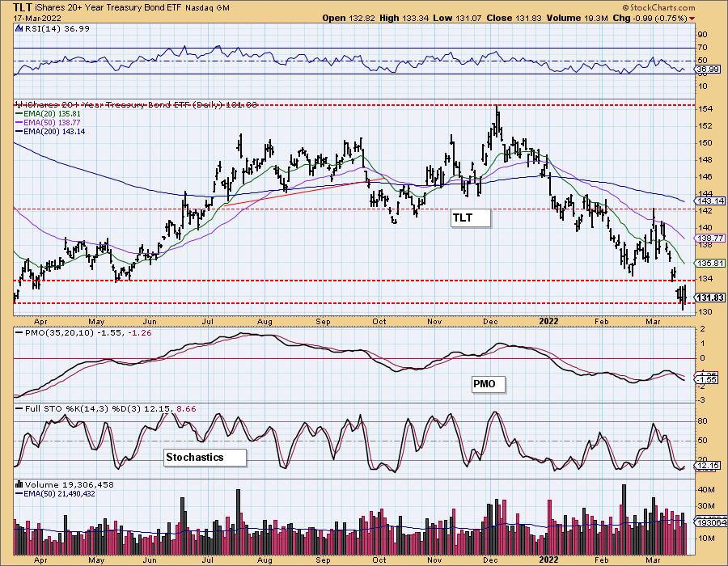Click the PMO annotation box
Image resolution: width=728 pixels, height=566 pixels.
(x=488, y=384)
